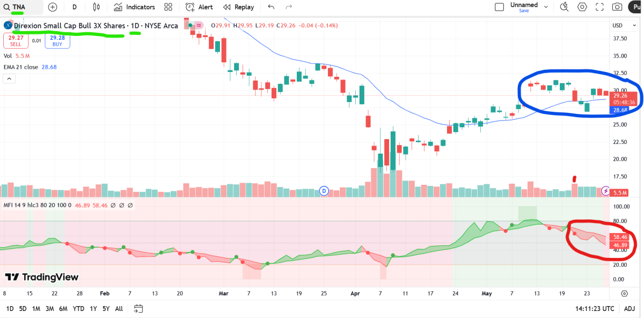Open the D interval selector
This screenshot has width=644, height=318.
(74, 7)
